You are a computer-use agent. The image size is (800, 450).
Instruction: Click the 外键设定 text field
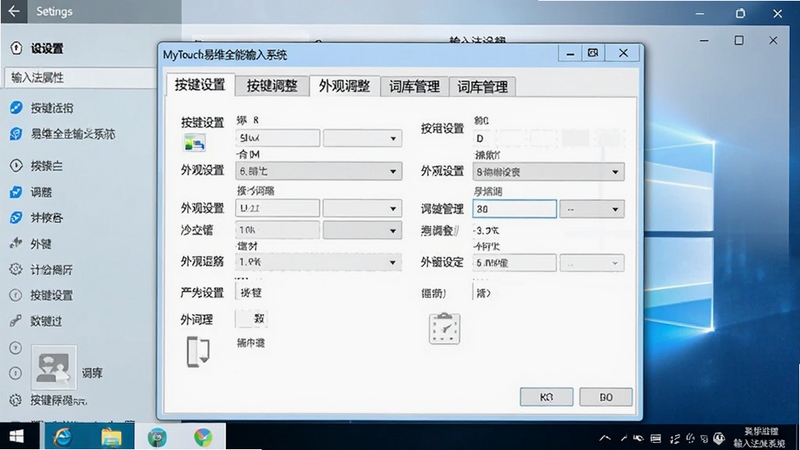pos(514,263)
